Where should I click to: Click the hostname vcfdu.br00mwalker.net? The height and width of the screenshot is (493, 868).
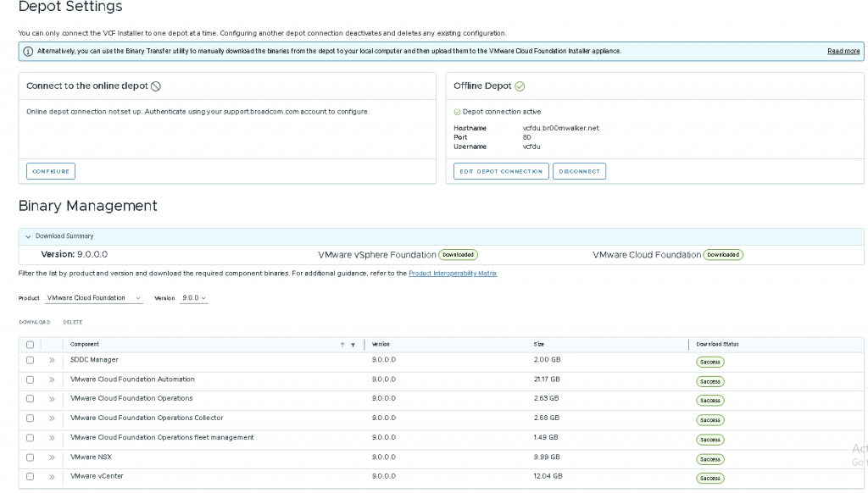pos(561,129)
